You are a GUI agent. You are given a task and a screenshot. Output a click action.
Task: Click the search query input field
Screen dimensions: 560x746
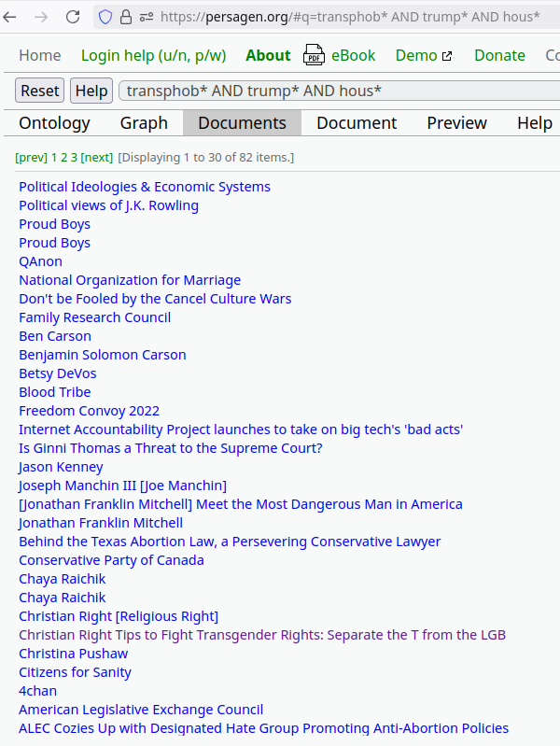coord(339,91)
